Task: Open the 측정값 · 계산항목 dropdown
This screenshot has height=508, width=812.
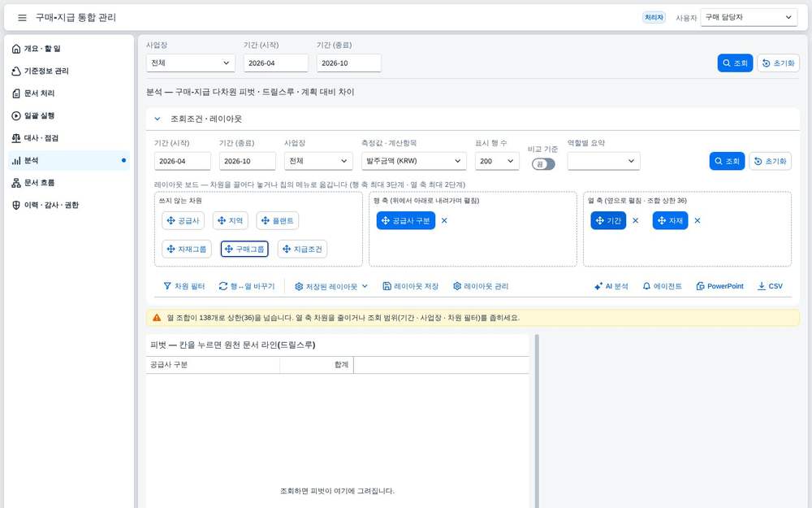Action: [414, 161]
